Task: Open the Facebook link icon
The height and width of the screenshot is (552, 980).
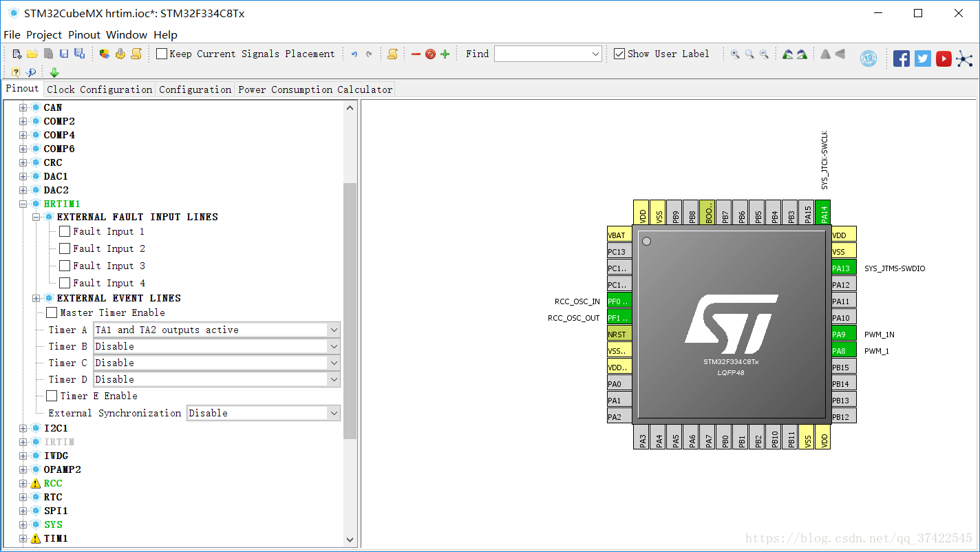Action: 902,59
